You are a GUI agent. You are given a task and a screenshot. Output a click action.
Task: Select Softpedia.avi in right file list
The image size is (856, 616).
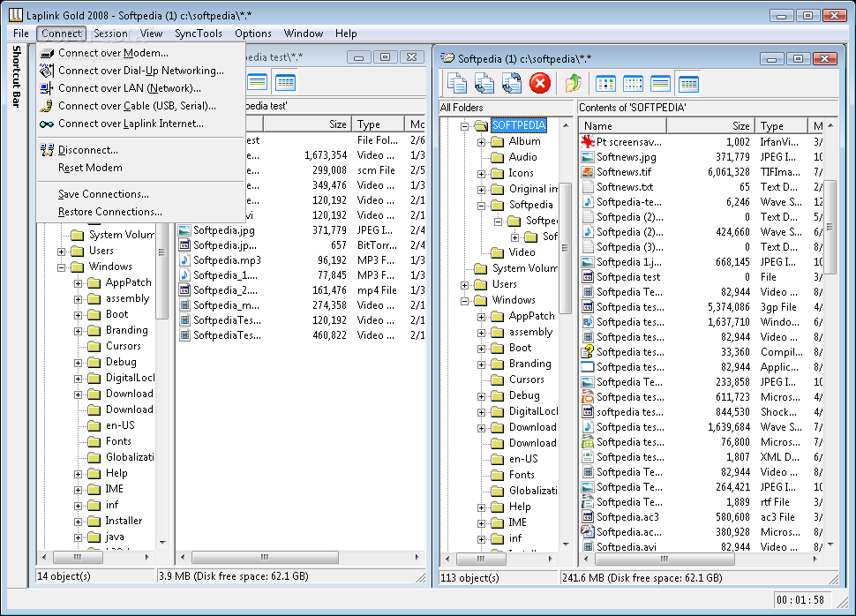click(x=627, y=546)
